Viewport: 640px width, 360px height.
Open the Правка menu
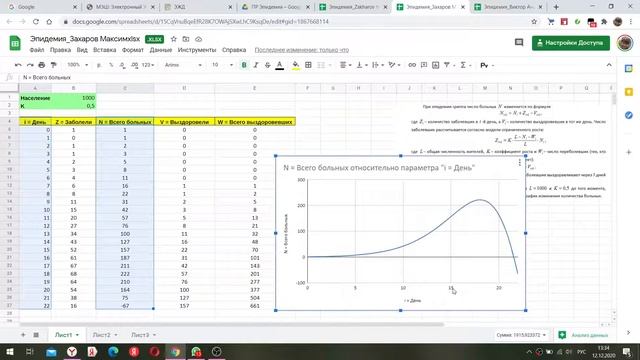pos(60,50)
